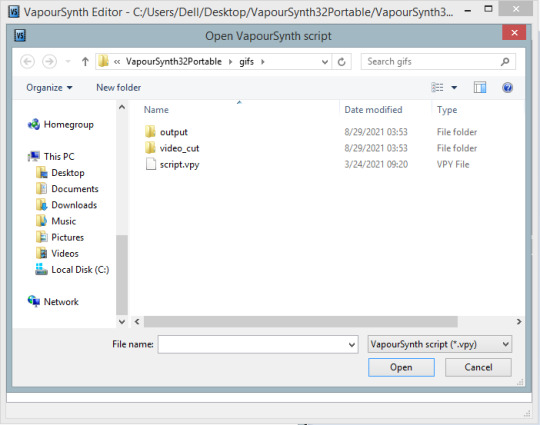This screenshot has width=540, height=425.
Task: Click the output folder icon
Action: [150, 132]
